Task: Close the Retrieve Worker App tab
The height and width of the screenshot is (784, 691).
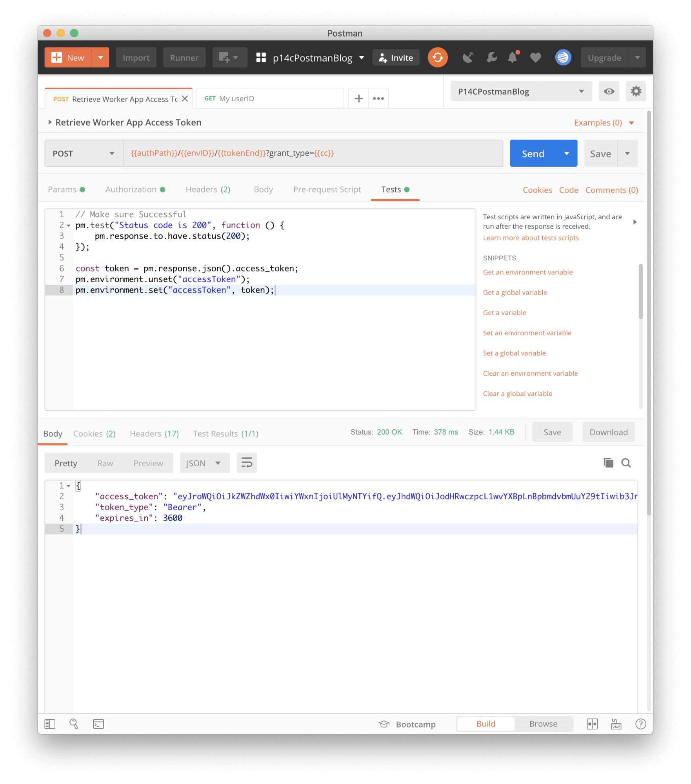Action: coord(185,98)
